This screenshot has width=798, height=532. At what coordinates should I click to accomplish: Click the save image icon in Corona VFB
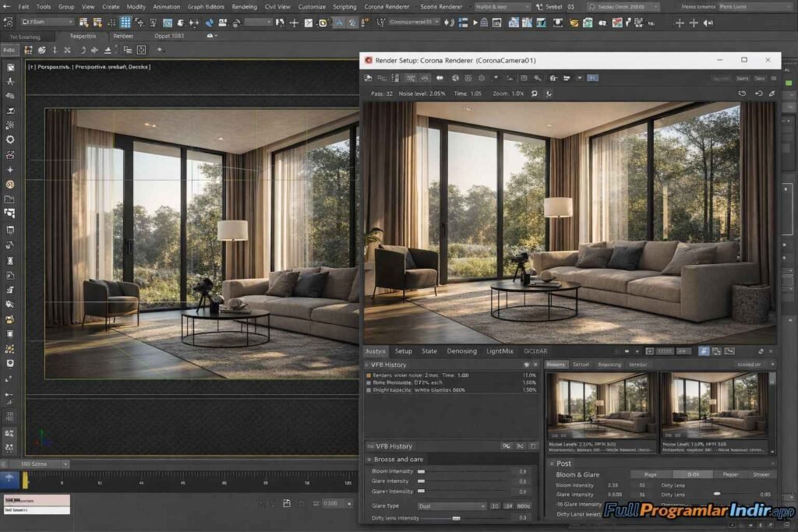click(x=368, y=79)
